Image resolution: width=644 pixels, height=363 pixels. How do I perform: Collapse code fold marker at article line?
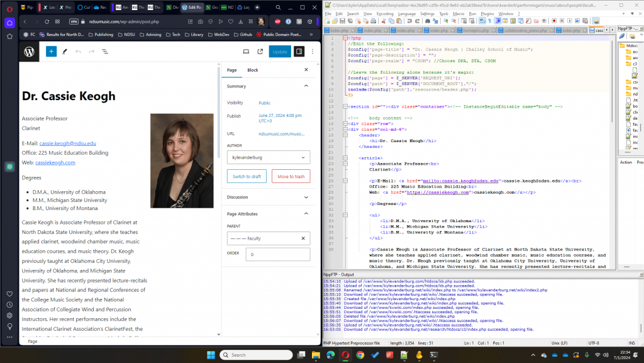point(347,158)
